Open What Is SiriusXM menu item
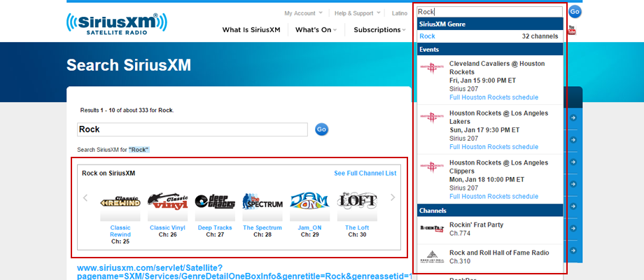The width and height of the screenshot is (644, 280). 251,29
